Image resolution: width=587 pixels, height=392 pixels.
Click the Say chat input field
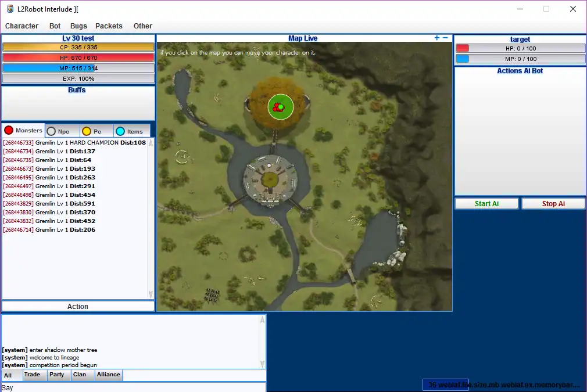(134, 387)
